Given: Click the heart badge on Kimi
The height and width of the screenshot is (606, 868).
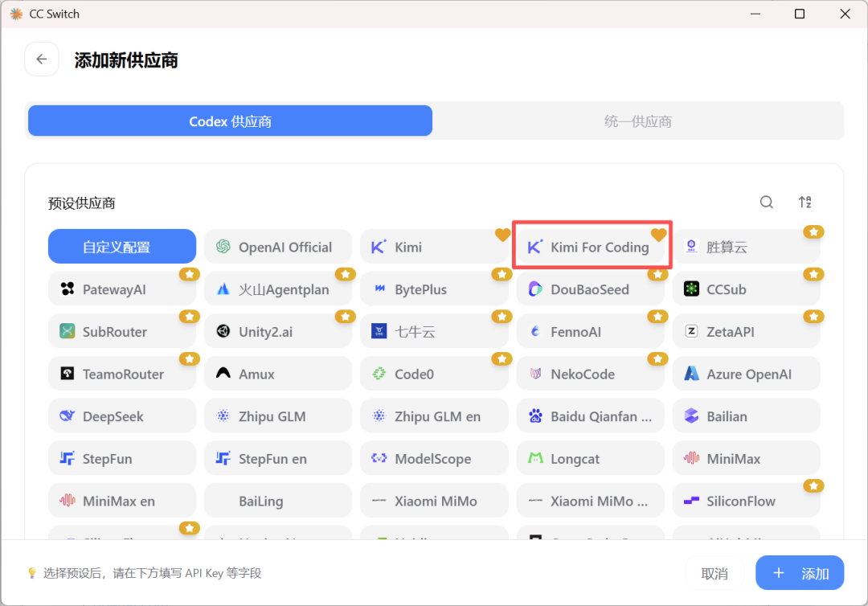Looking at the screenshot, I should coord(502,235).
